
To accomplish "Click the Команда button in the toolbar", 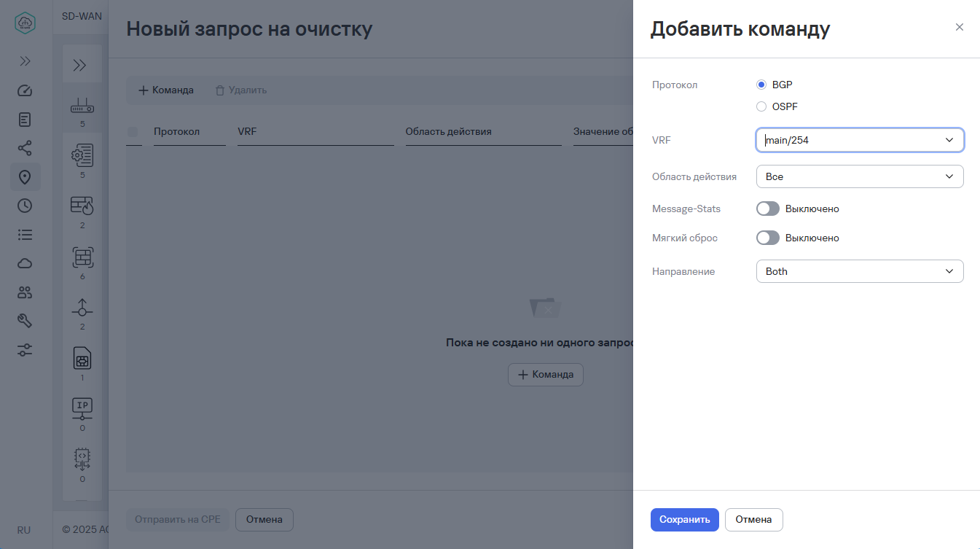I will (166, 90).
